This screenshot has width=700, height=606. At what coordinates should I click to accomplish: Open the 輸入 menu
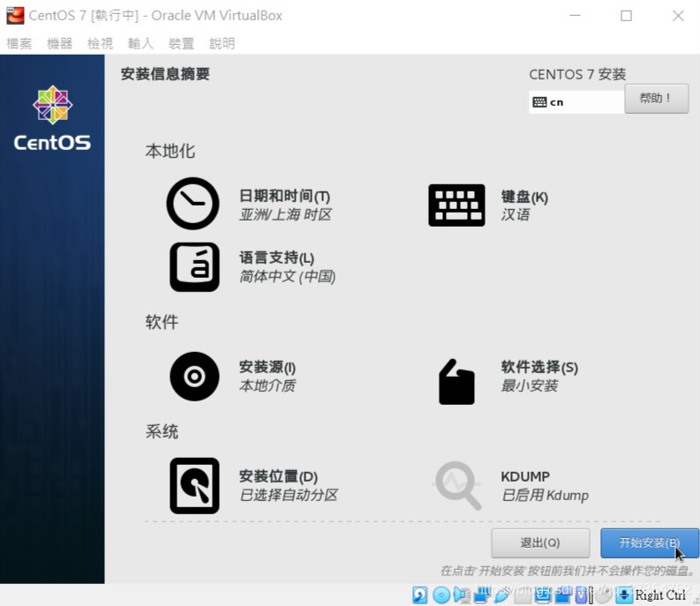click(140, 43)
